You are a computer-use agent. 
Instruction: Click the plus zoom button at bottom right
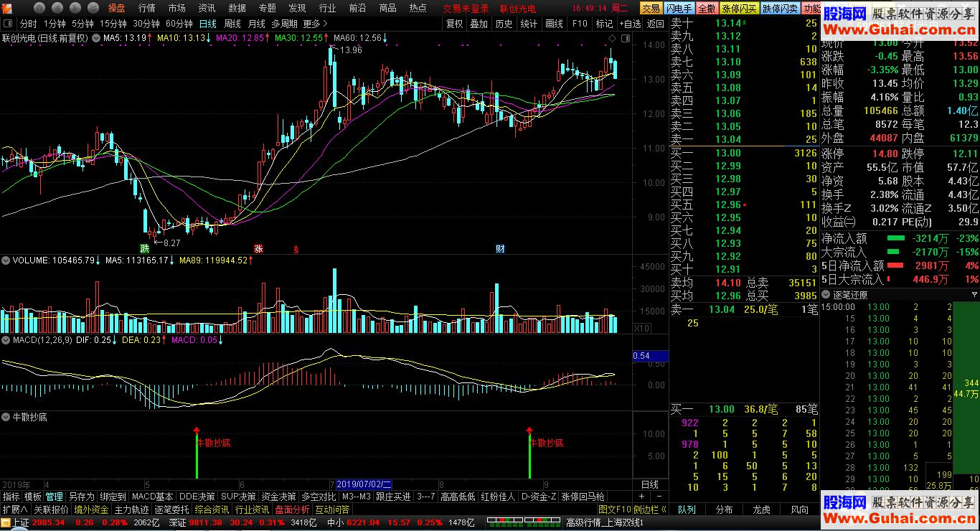click(x=641, y=497)
